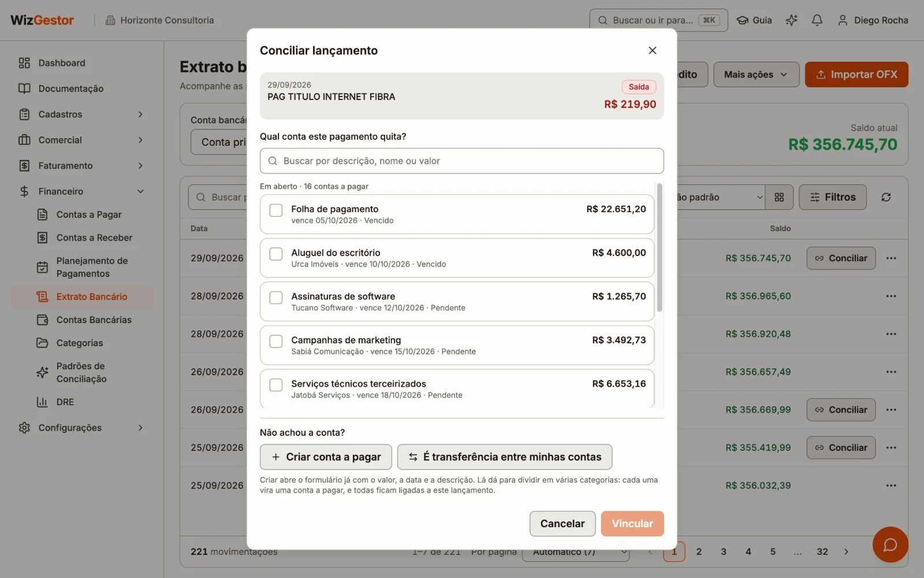
Task: Click the Criar conta a pagar button
Action: tap(326, 457)
